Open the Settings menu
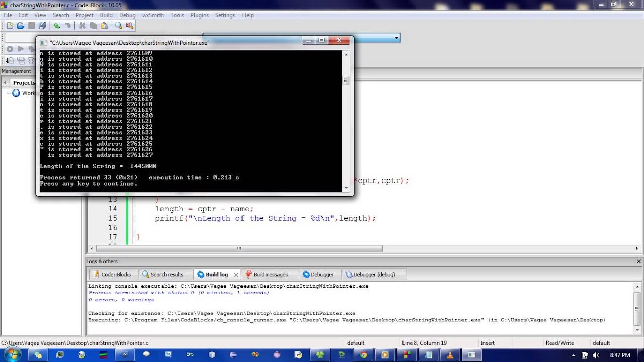The width and height of the screenshot is (644, 362). click(225, 15)
